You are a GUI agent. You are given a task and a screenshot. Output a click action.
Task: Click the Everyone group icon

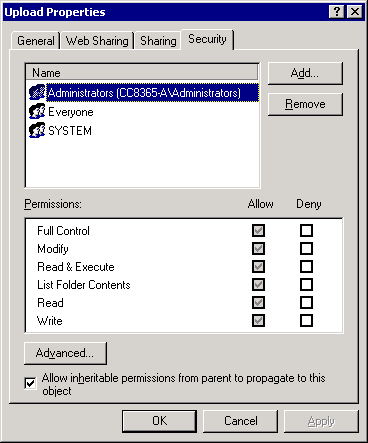click(37, 111)
